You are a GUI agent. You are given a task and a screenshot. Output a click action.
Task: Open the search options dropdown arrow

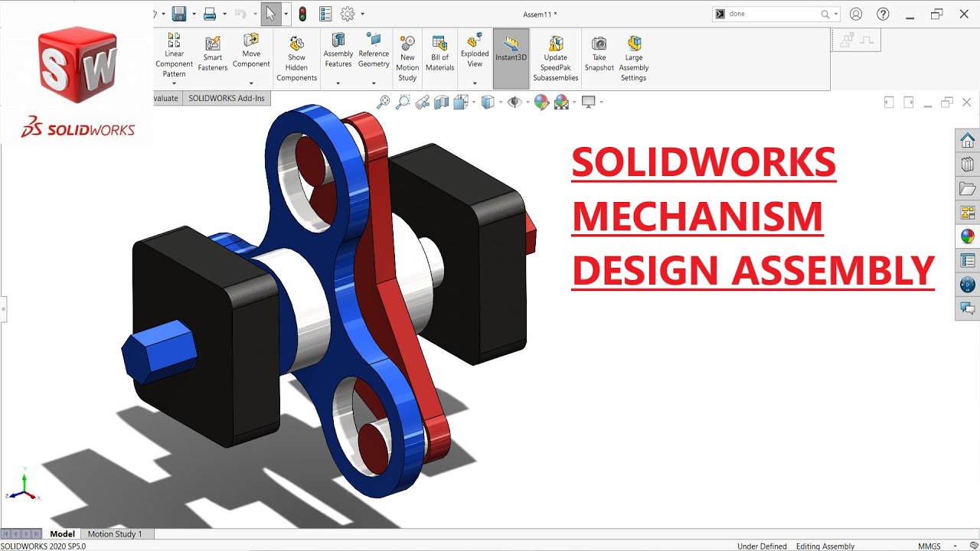(836, 15)
